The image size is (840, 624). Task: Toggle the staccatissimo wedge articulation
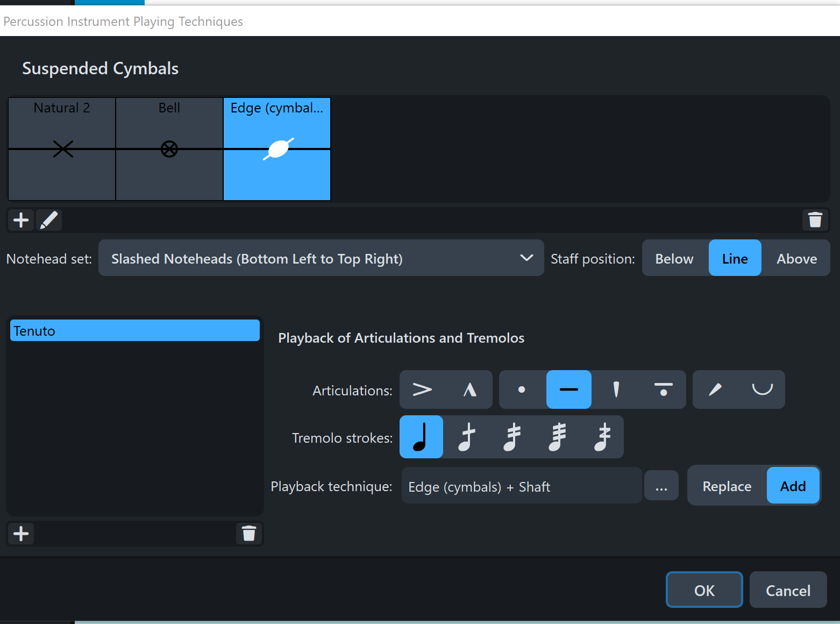pyautogui.click(x=616, y=389)
